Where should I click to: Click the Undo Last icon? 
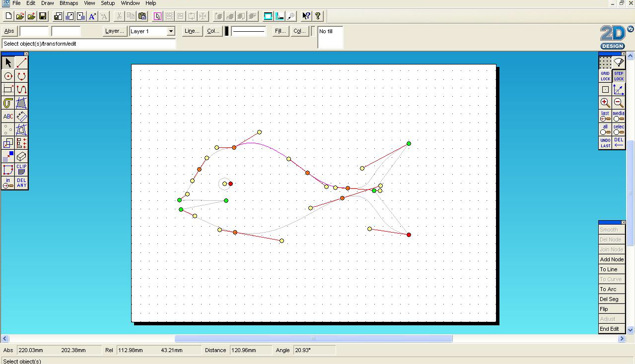click(605, 143)
